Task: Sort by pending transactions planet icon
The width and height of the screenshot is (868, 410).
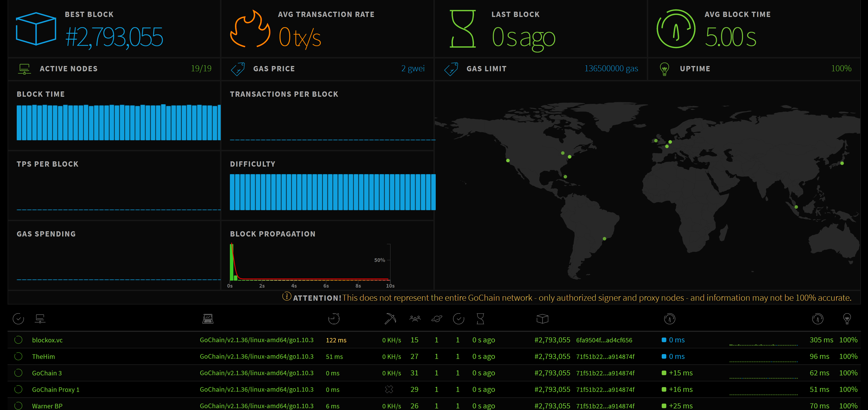Action: (437, 319)
